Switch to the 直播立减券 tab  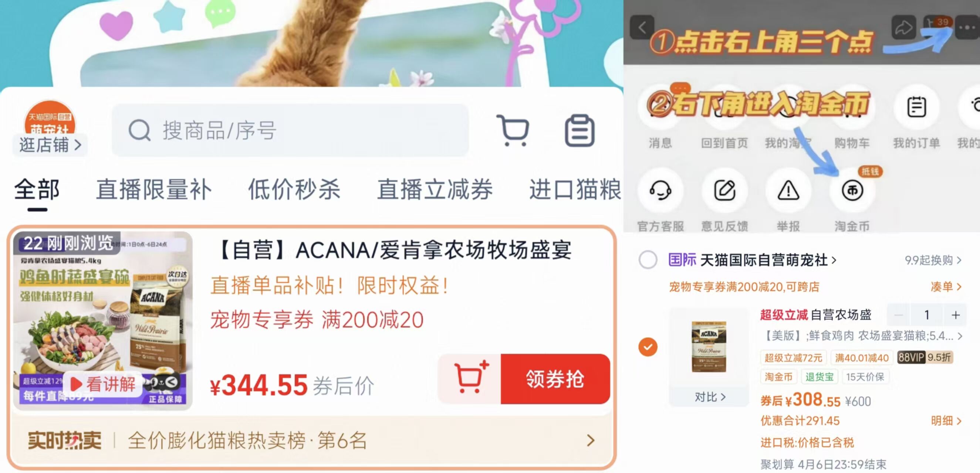[x=435, y=189]
